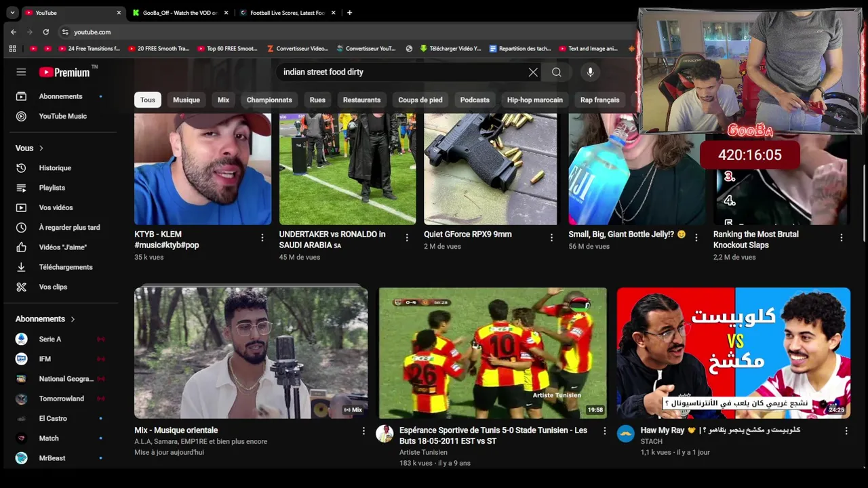Open the Text and Image ani... bookmark
The width and height of the screenshot is (868, 488).
click(588, 49)
